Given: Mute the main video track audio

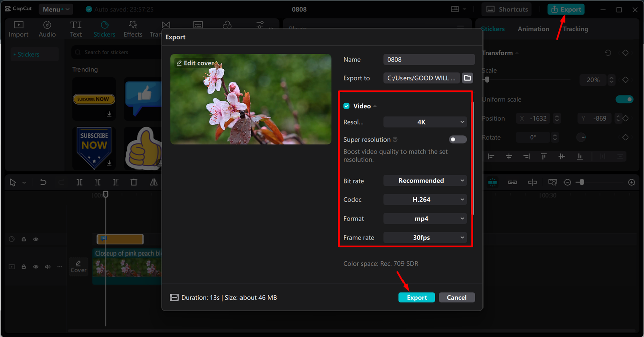Looking at the screenshot, I should [x=48, y=267].
